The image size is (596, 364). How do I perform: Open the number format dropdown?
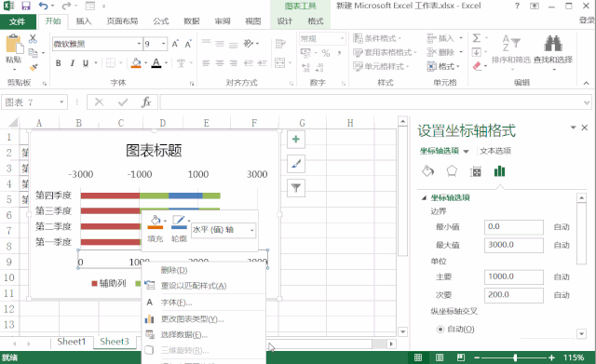342,38
